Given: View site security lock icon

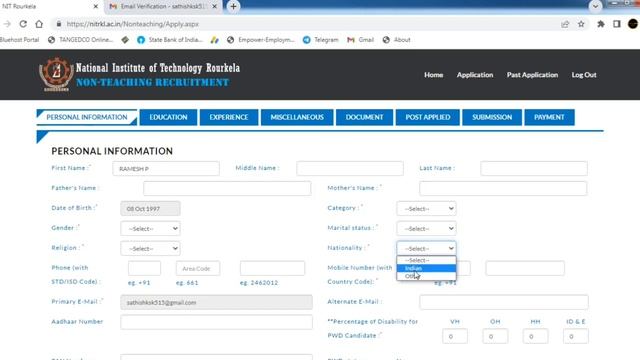Looking at the screenshot, I should 59,24.
